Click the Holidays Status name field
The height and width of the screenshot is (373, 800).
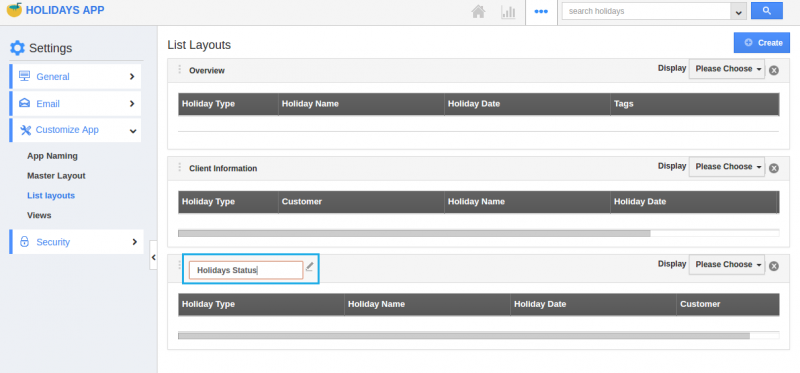(x=246, y=270)
